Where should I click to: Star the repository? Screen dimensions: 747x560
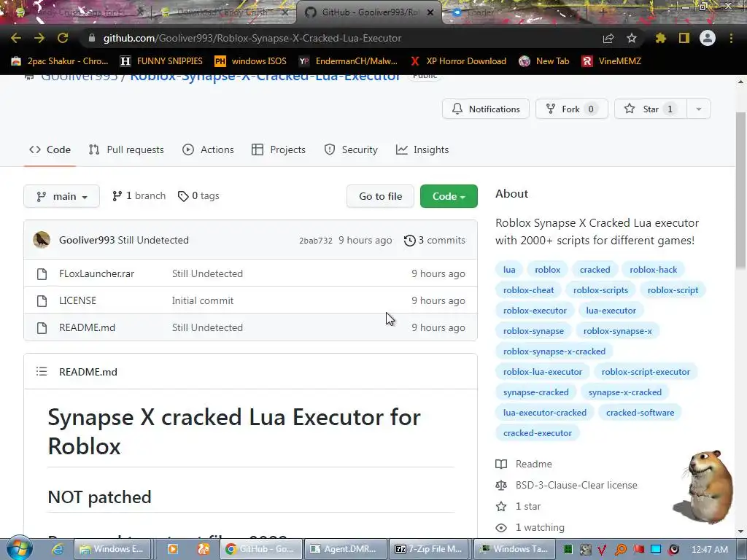point(650,109)
